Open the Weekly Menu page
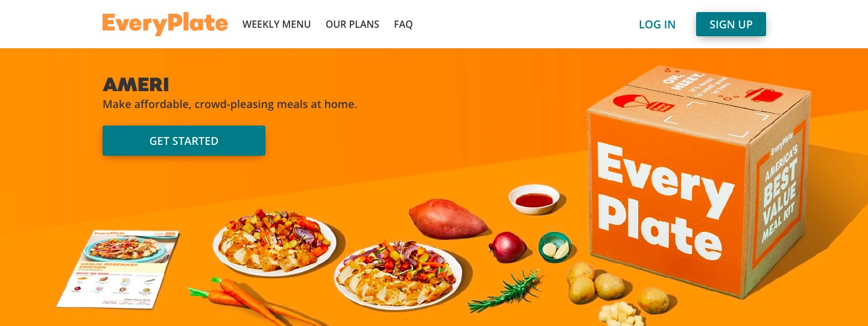 coord(276,25)
